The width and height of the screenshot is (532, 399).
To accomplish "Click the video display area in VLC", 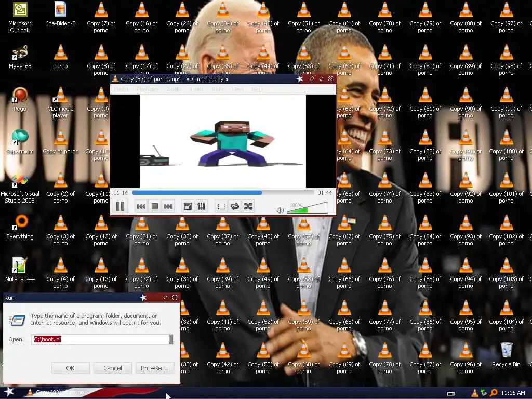I will click(223, 141).
